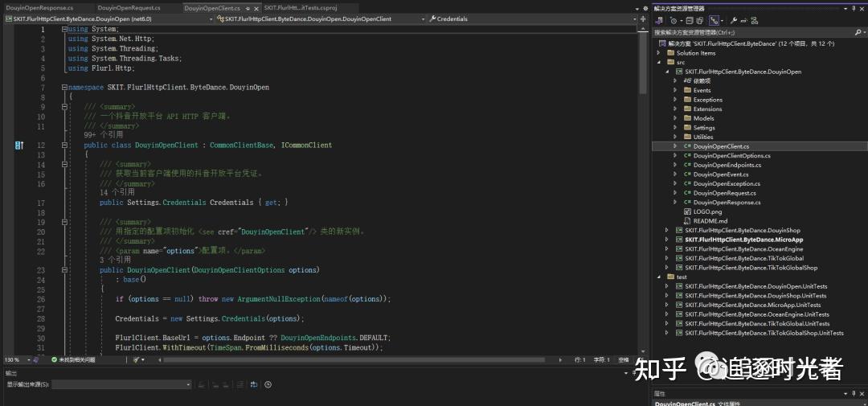Click the code cleanup broom icon
The width and height of the screenshot is (868, 406).
coord(136,360)
